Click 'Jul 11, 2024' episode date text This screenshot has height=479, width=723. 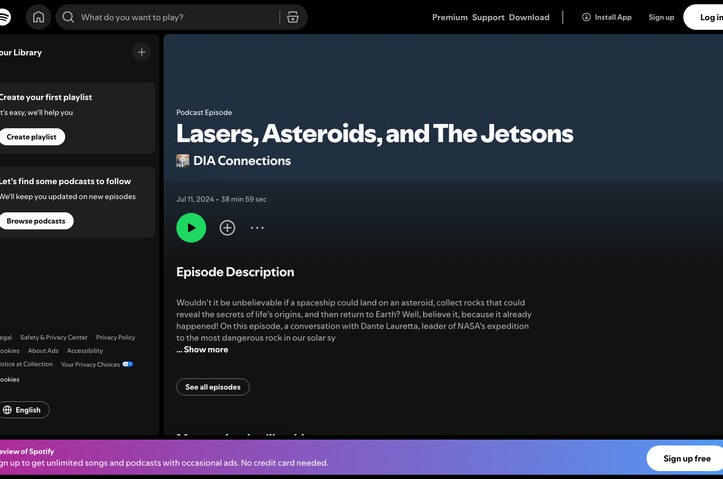tap(195, 199)
